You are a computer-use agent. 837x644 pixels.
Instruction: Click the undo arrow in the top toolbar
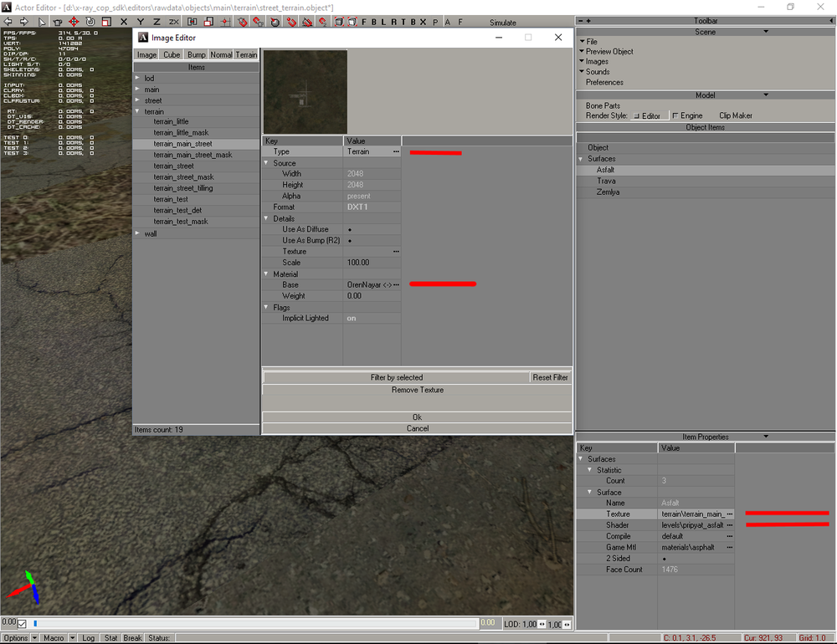(x=8, y=22)
